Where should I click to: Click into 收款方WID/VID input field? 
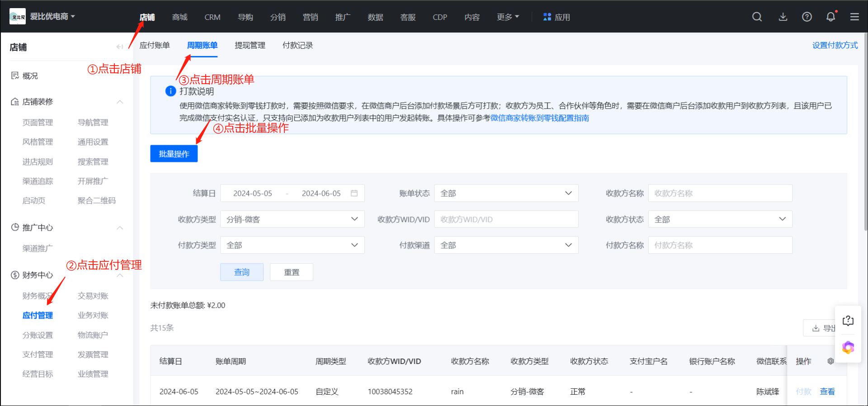coord(506,219)
